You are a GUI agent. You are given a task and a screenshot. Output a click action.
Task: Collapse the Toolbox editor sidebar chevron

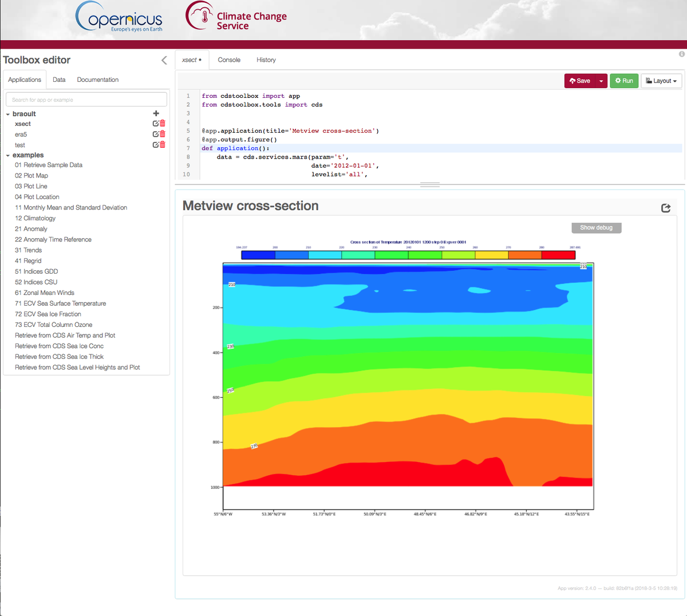tap(164, 60)
